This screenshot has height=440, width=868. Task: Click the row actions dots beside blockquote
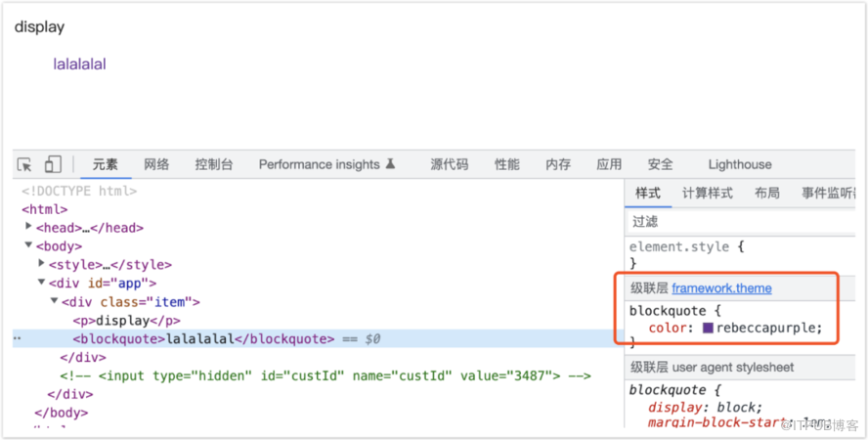tap(17, 338)
